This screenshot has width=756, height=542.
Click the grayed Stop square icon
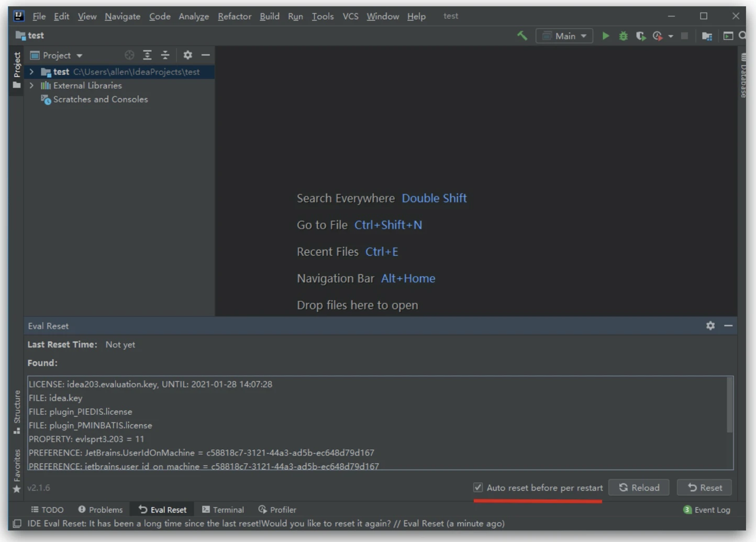tap(684, 36)
